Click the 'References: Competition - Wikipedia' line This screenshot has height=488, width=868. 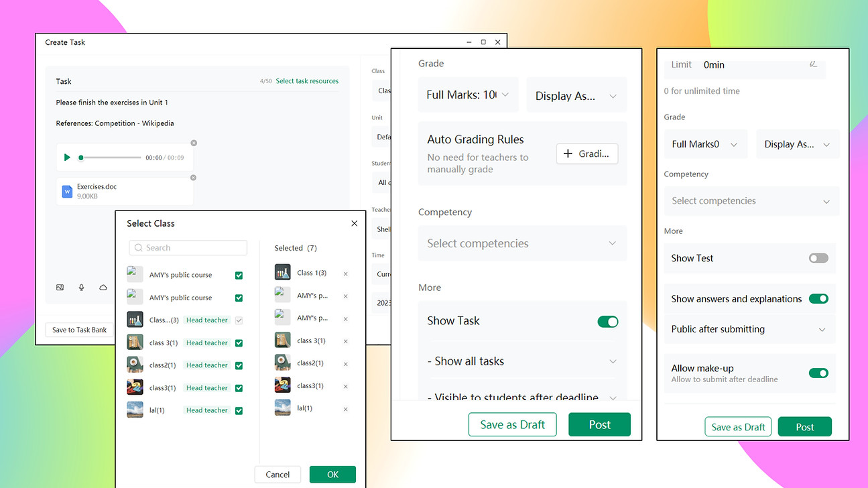(115, 123)
